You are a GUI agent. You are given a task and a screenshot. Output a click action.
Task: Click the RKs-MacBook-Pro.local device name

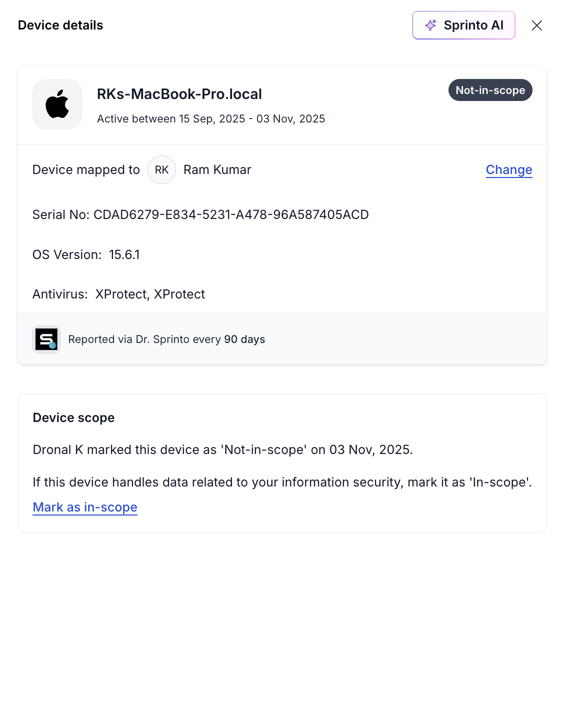click(179, 94)
